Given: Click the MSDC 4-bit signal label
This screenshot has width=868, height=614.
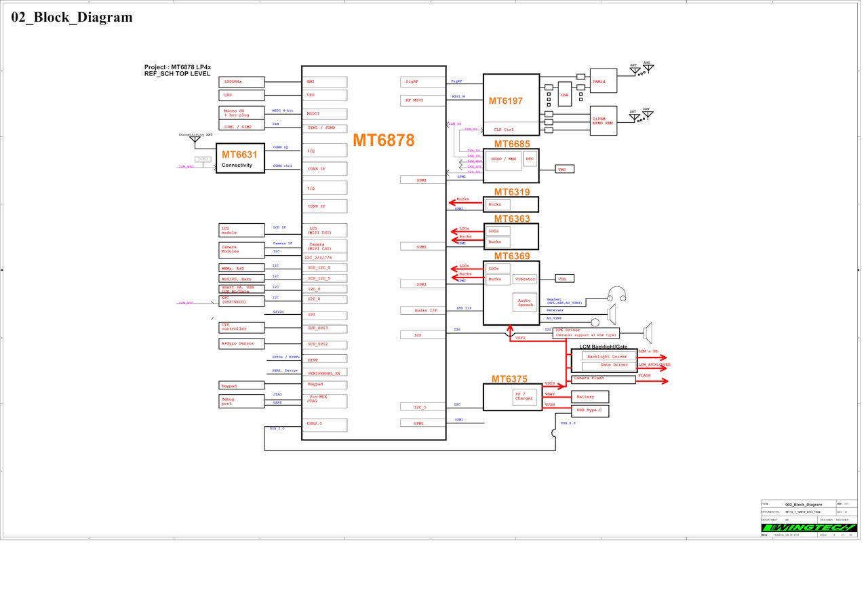Looking at the screenshot, I should click(283, 110).
